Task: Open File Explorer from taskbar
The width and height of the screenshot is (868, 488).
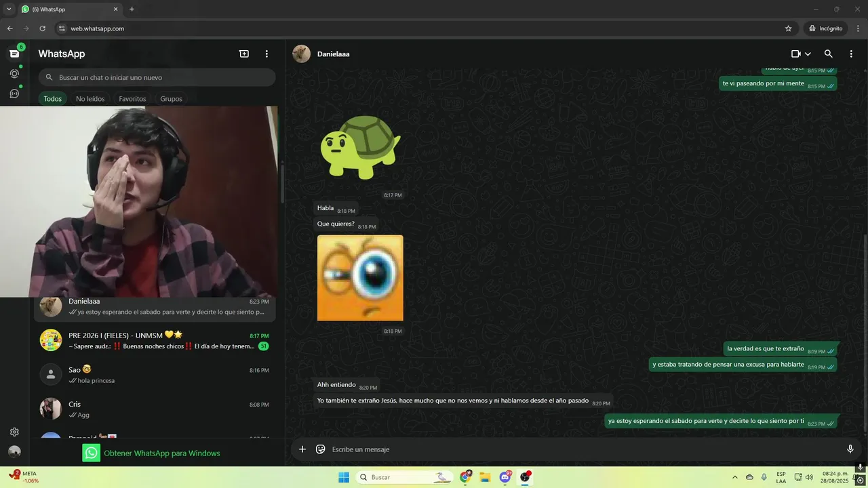Action: 485,477
